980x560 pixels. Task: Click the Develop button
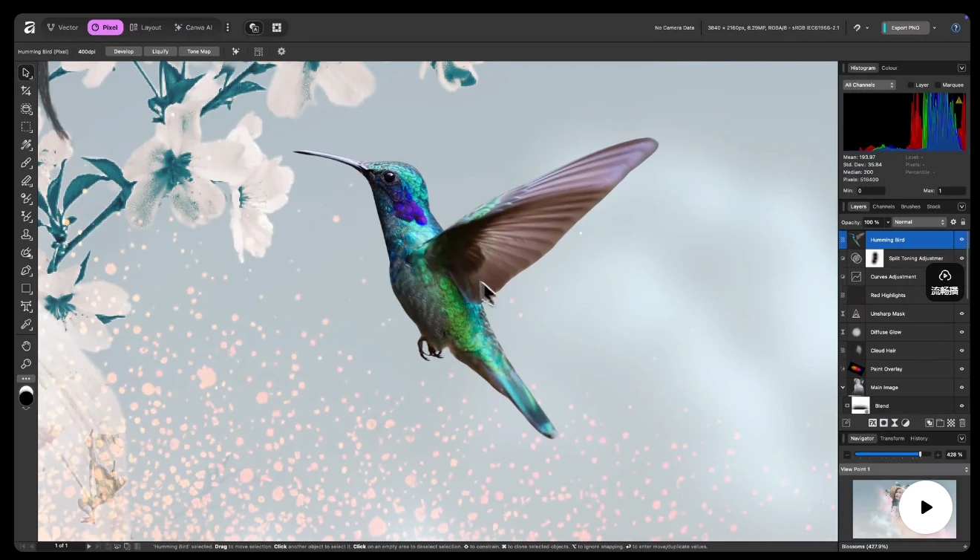pos(124,51)
